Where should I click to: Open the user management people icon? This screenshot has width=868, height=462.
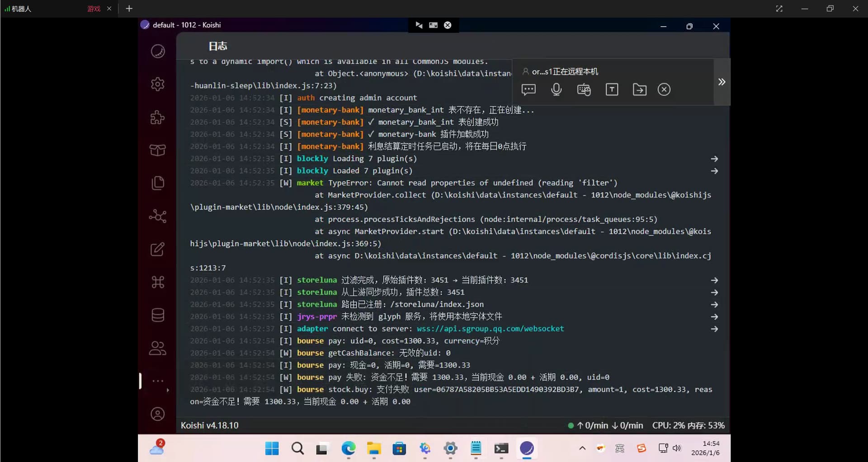157,348
